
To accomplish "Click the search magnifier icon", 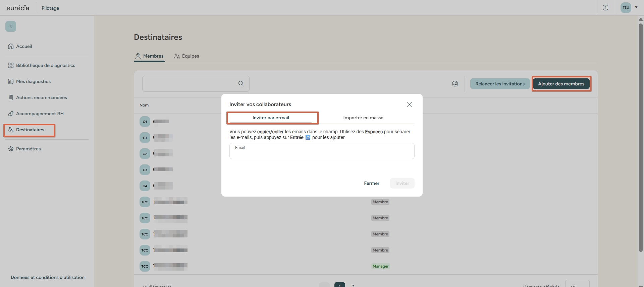I will [241, 84].
